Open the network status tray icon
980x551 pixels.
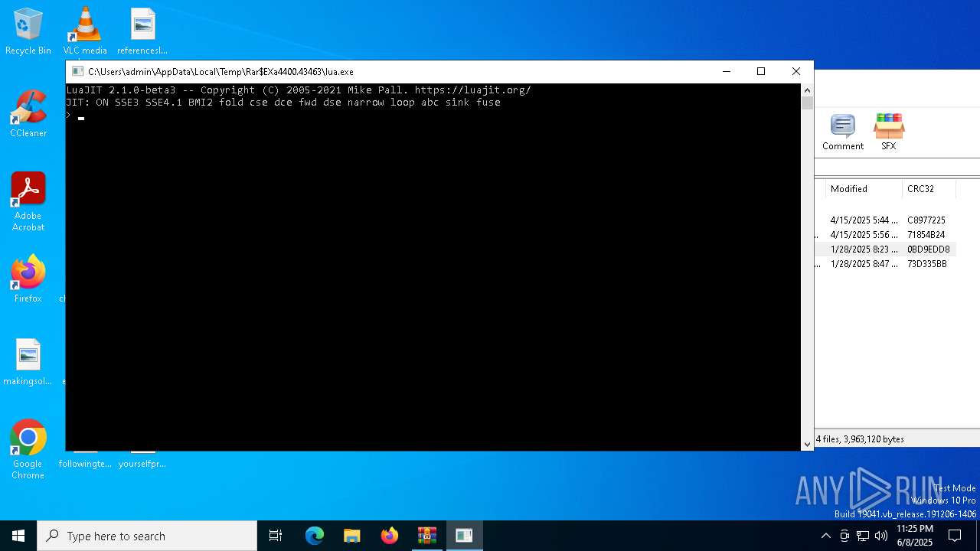(x=863, y=536)
